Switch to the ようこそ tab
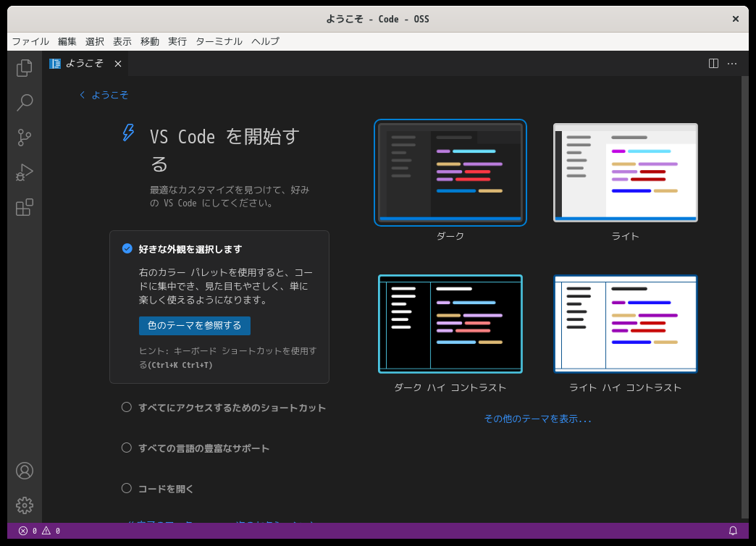 (x=85, y=64)
